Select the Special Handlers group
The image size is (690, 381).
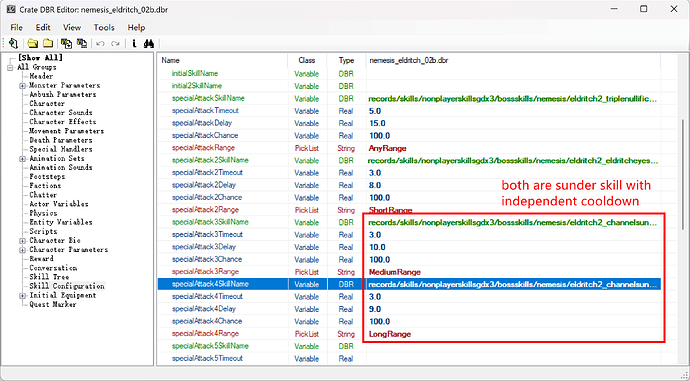point(61,149)
